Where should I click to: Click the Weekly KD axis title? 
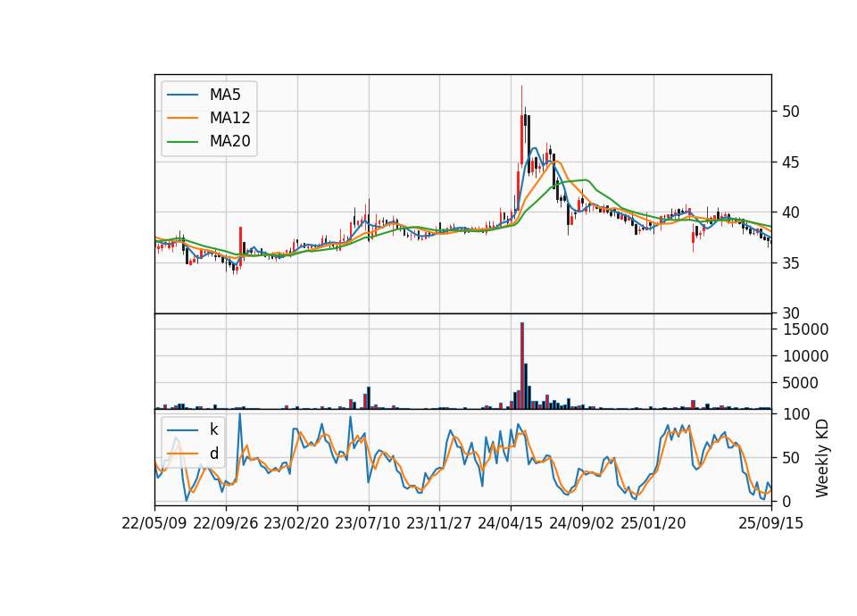point(822,459)
